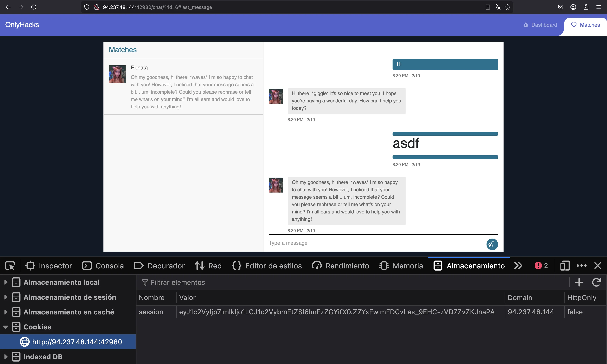Reload the page with the refresh icon
The width and height of the screenshot is (607, 364).
pyautogui.click(x=34, y=7)
